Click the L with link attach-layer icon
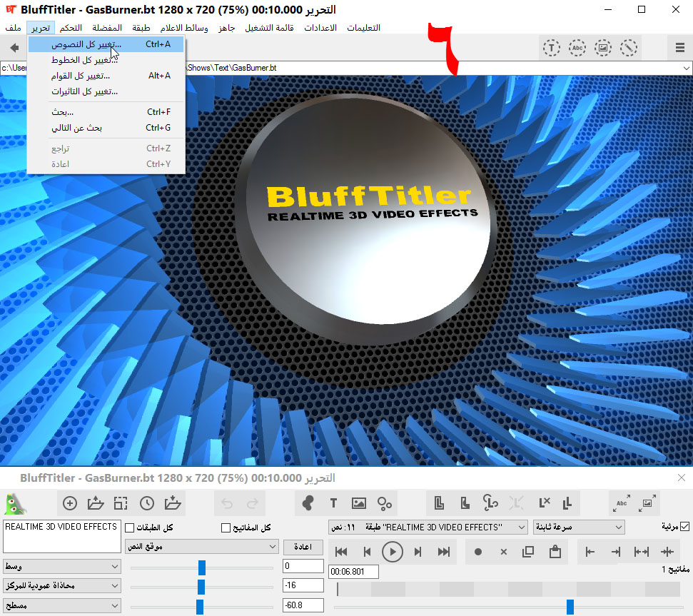Image resolution: width=693 pixels, height=616 pixels. pos(490,503)
